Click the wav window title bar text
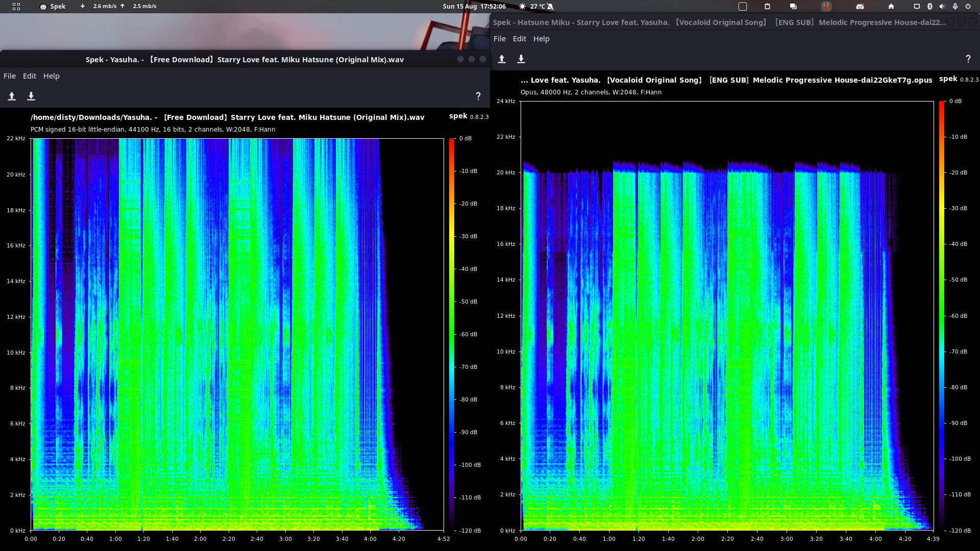 244,60
